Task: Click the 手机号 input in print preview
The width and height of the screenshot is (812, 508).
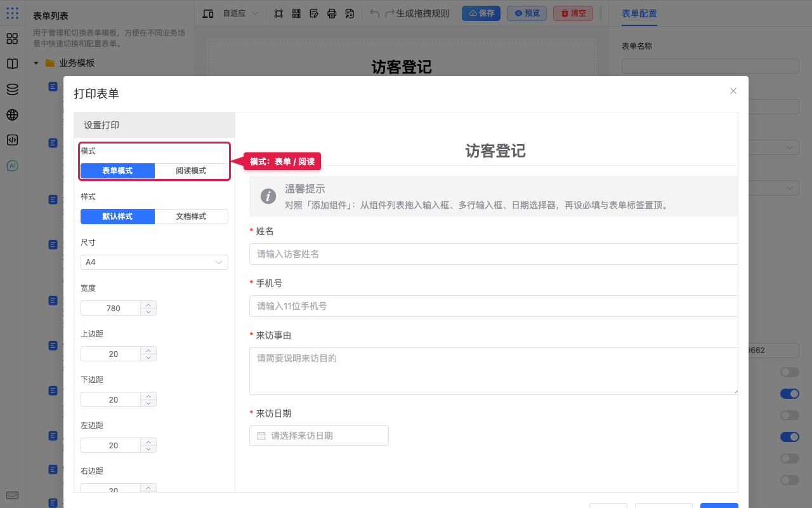Action: [494, 306]
